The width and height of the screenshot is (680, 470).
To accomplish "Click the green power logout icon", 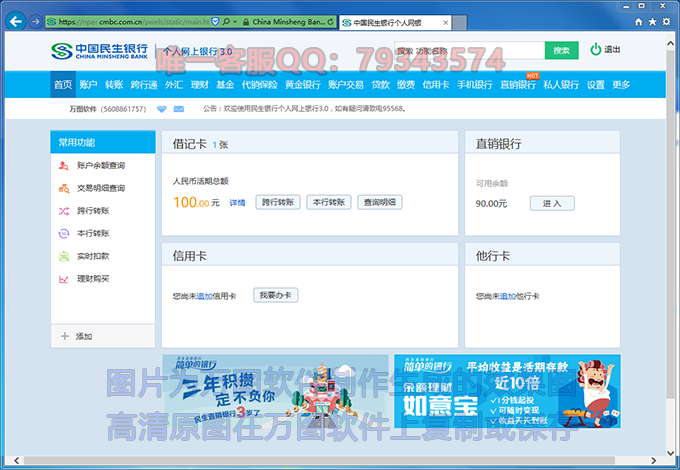I will [x=596, y=49].
